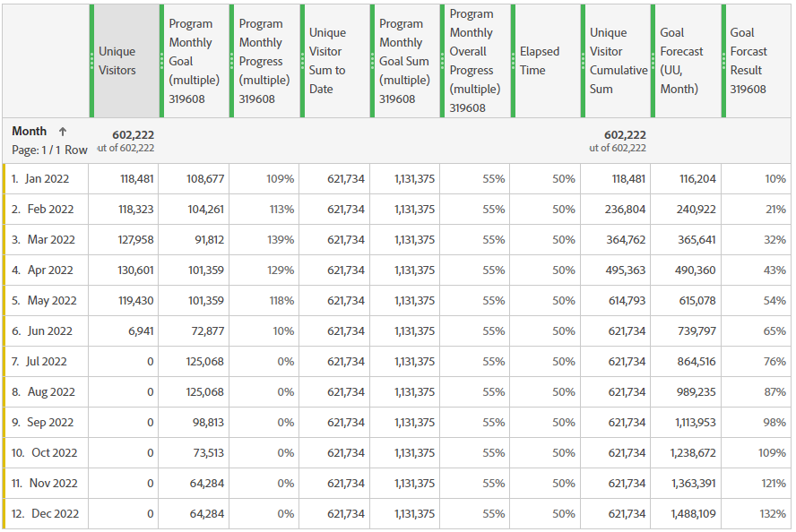Click the Program Monthly Goal Sum drag handle
Image resolution: width=796 pixels, height=532 pixels.
click(x=373, y=61)
